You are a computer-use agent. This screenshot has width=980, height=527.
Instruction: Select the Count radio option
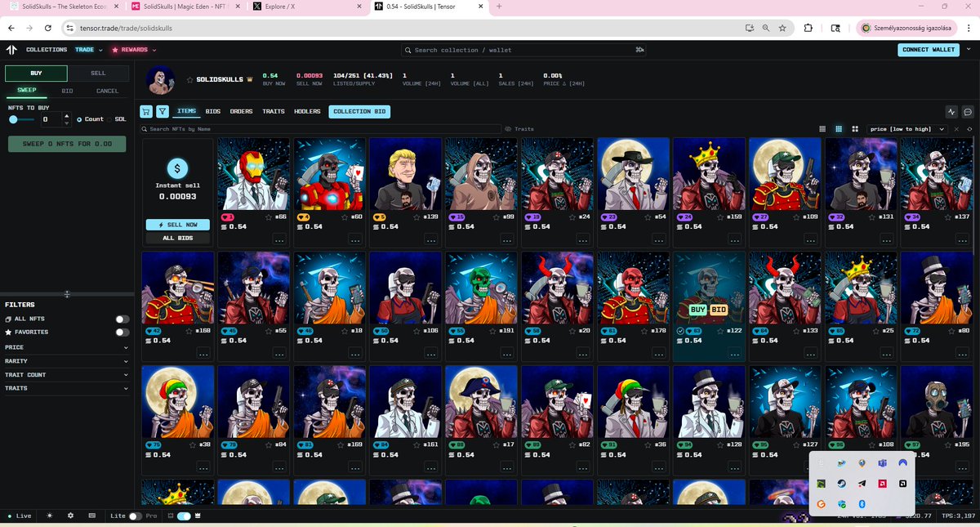pos(80,119)
